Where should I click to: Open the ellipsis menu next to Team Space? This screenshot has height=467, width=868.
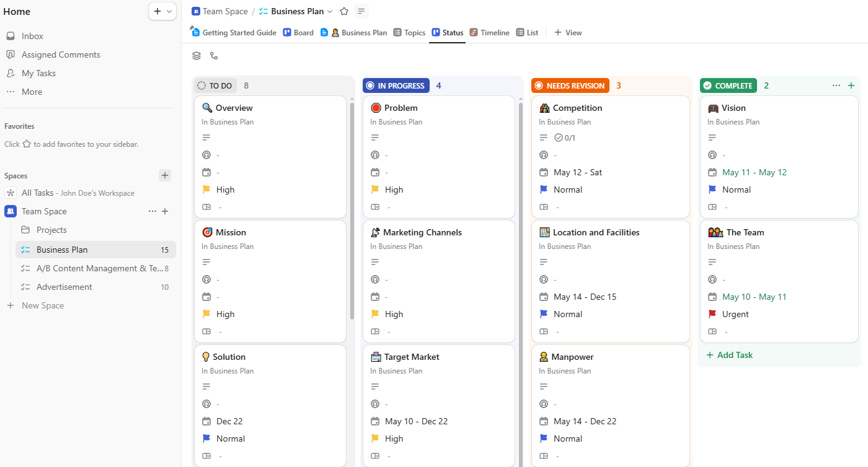coord(153,211)
